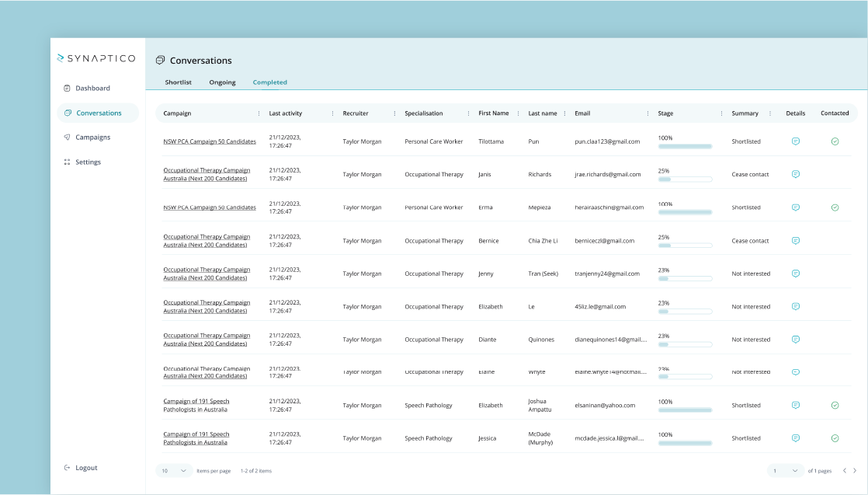The width and height of the screenshot is (868, 495).
Task: Open NSW PCA Campaign link for Tilottama
Action: coord(210,141)
